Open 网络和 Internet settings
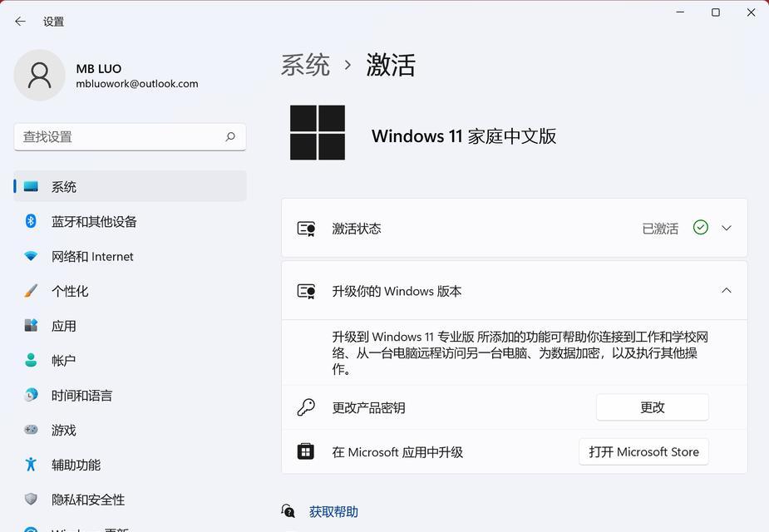The height and width of the screenshot is (532, 769). pos(130,256)
